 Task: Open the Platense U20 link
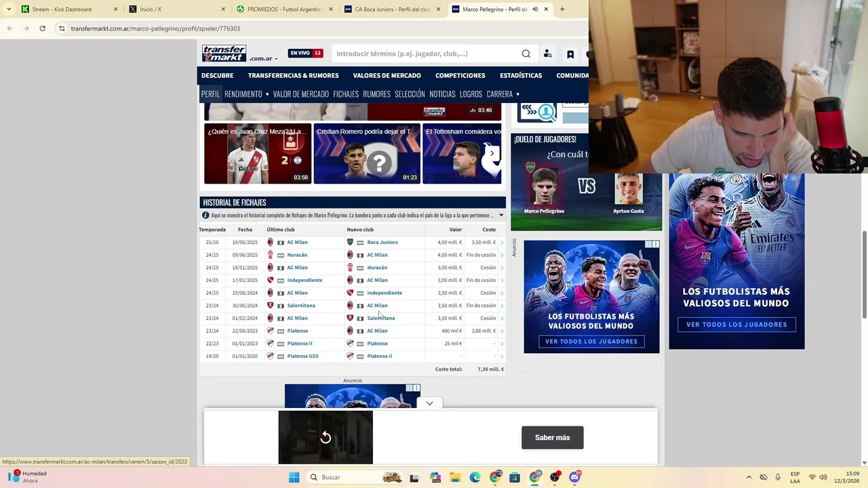pyautogui.click(x=302, y=356)
